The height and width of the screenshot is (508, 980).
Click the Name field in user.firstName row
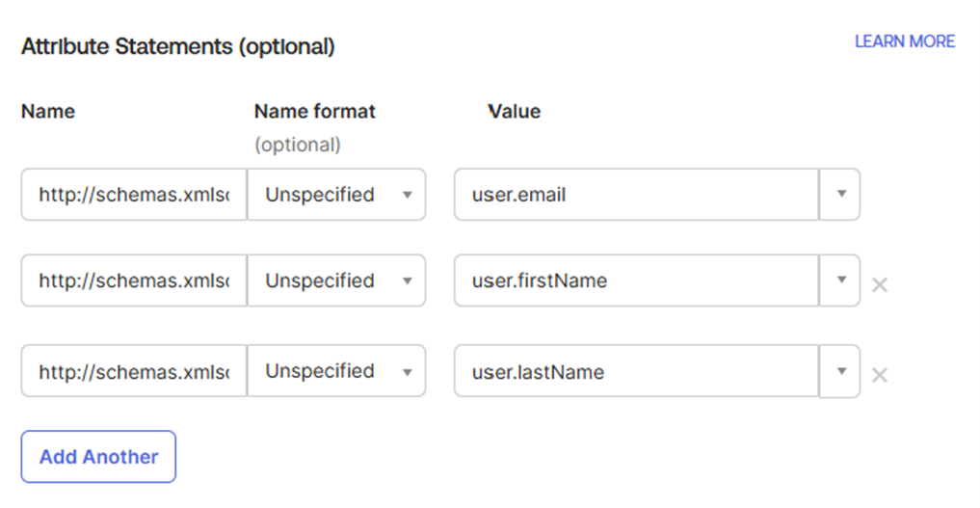[x=134, y=281]
